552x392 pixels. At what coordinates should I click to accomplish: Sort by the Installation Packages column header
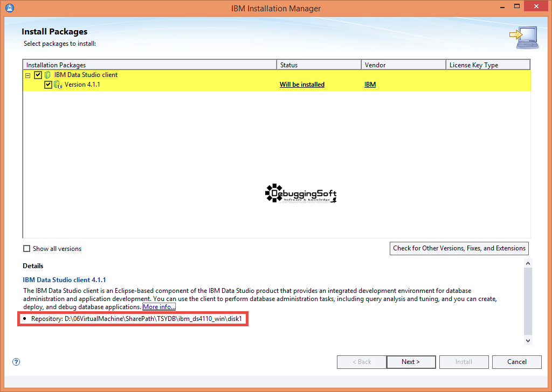point(150,65)
